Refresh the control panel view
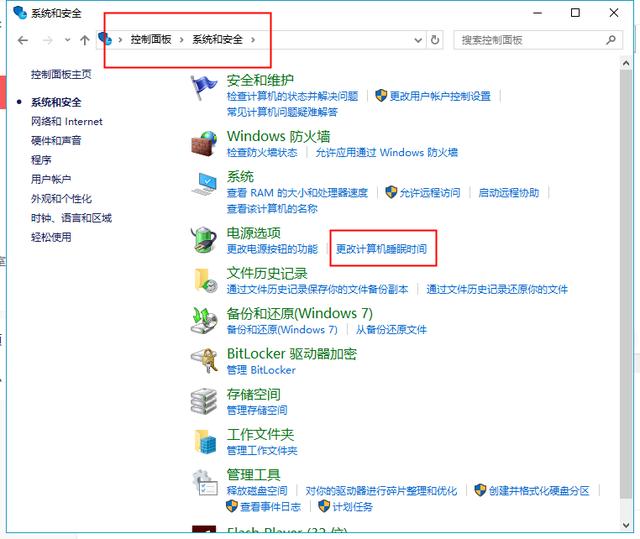 435,40
